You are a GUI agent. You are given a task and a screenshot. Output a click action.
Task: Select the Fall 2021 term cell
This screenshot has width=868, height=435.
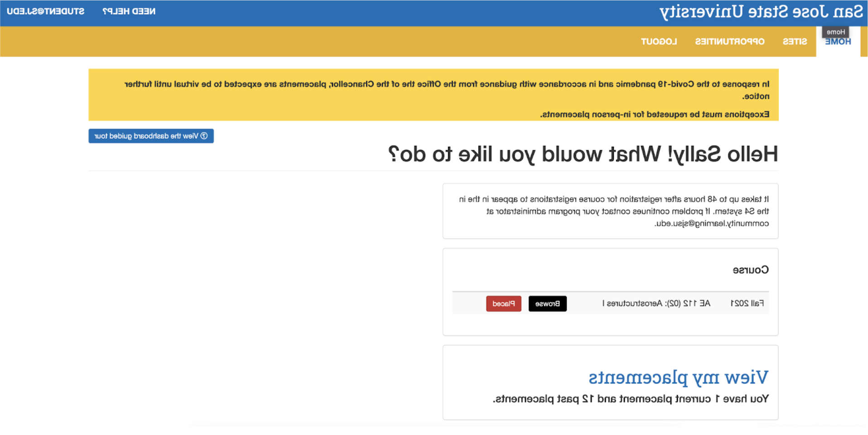(747, 303)
